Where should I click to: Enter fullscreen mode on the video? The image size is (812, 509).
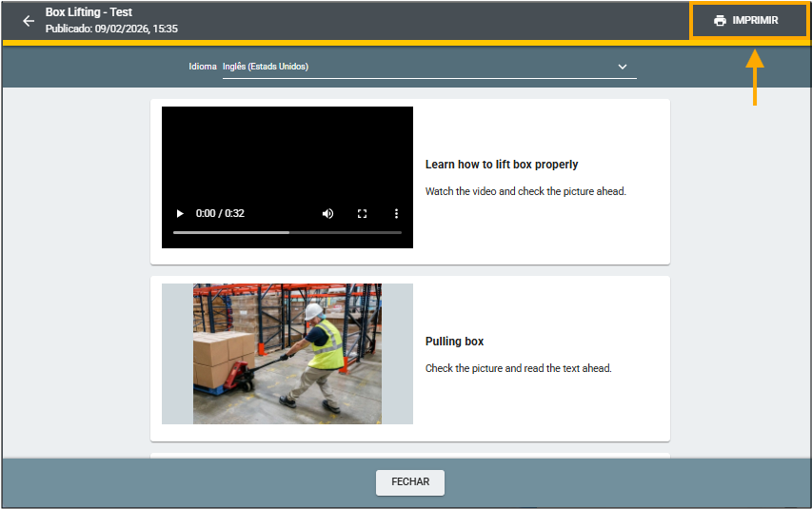tap(362, 213)
